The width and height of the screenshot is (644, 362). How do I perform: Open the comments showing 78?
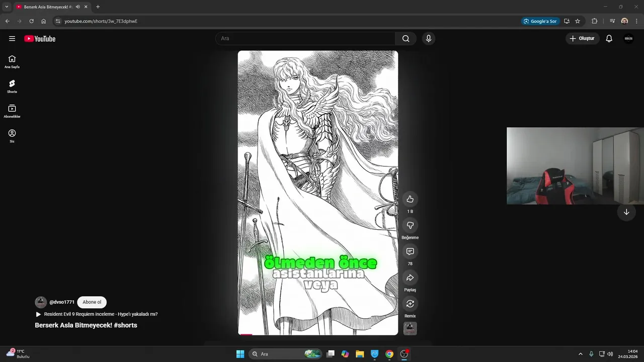click(410, 251)
